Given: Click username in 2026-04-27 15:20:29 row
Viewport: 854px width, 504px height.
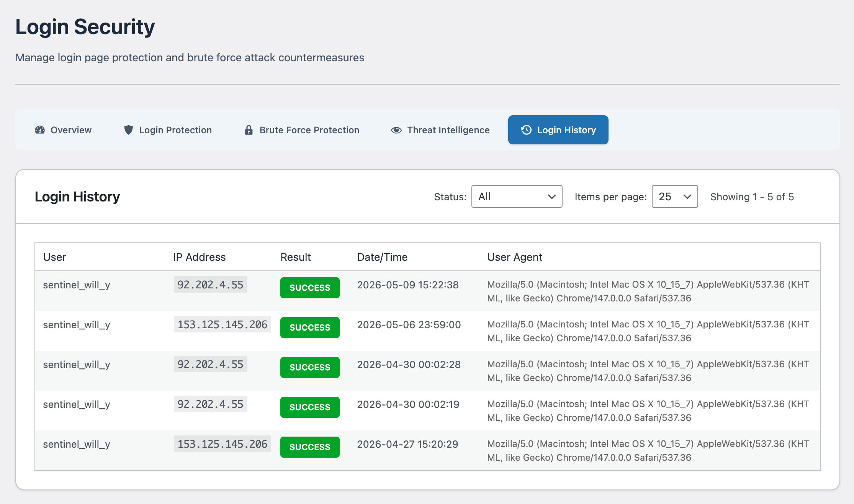Looking at the screenshot, I should pos(77,444).
